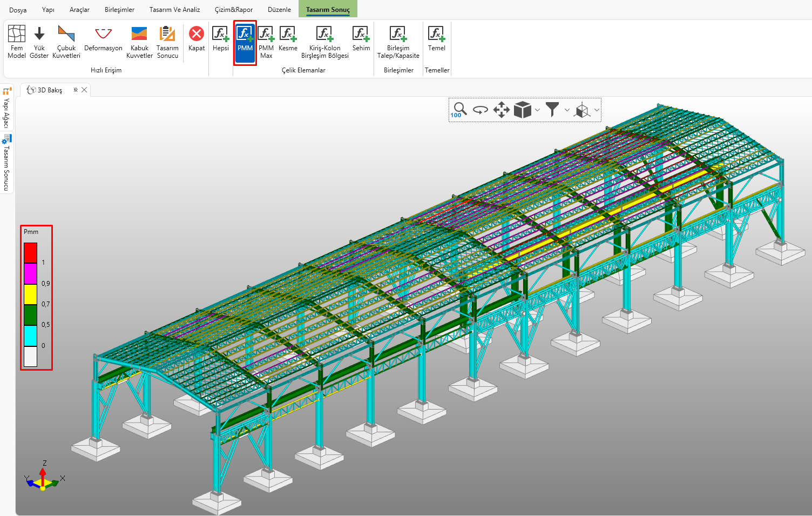Click the wireframe box display icon
The image size is (812, 516).
[x=583, y=110]
